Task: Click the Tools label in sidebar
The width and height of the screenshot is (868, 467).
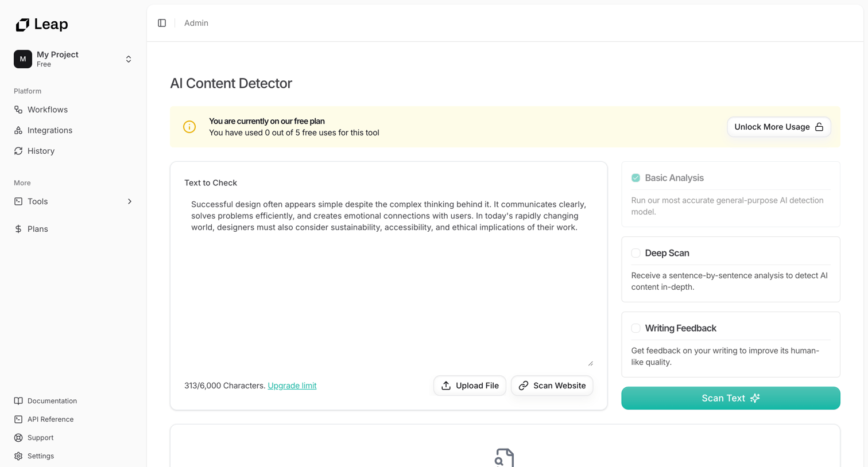Action: tap(38, 201)
